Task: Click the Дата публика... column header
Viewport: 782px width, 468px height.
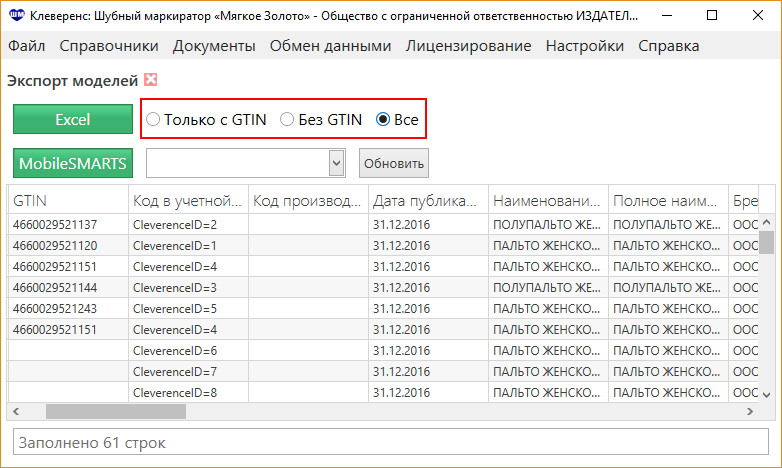Action: (428, 201)
